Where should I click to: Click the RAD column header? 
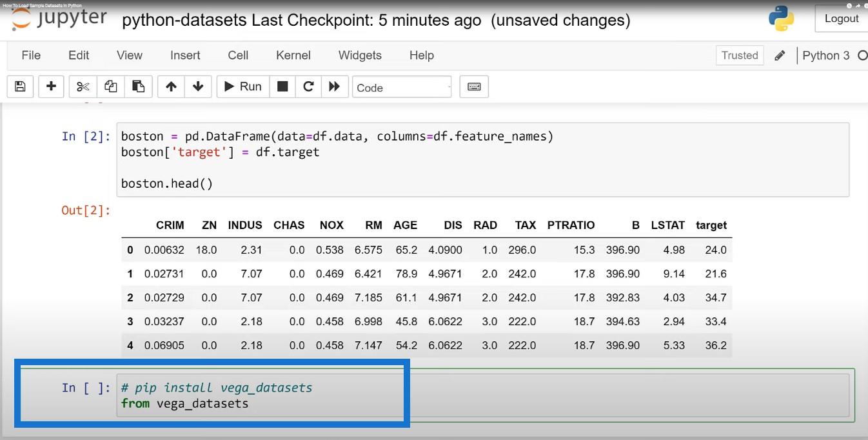coord(486,225)
